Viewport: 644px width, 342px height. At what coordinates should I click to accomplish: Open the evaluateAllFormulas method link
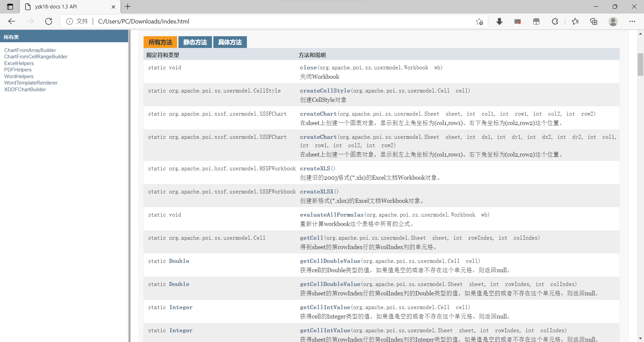[x=332, y=215]
